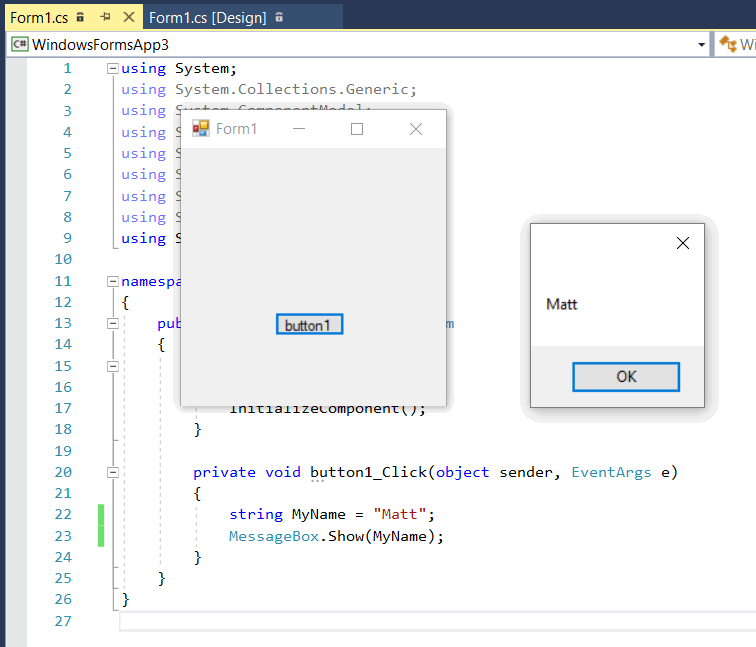Minimize the Form1 window
Viewport: 756px width, 647px height.
tap(299, 129)
